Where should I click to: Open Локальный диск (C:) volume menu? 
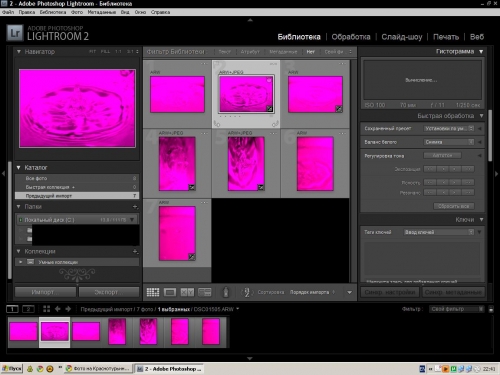point(132,220)
